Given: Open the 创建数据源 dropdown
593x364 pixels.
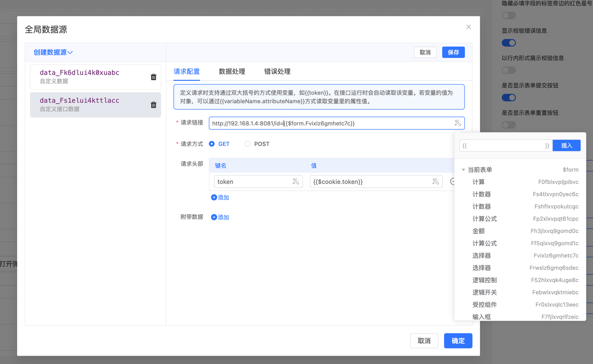Looking at the screenshot, I should point(53,52).
